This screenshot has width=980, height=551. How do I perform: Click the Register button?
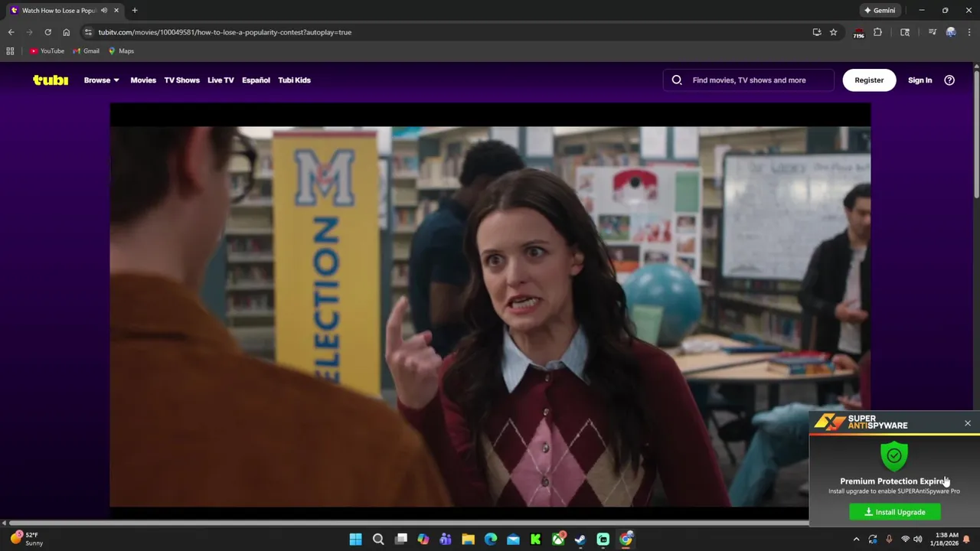click(869, 80)
